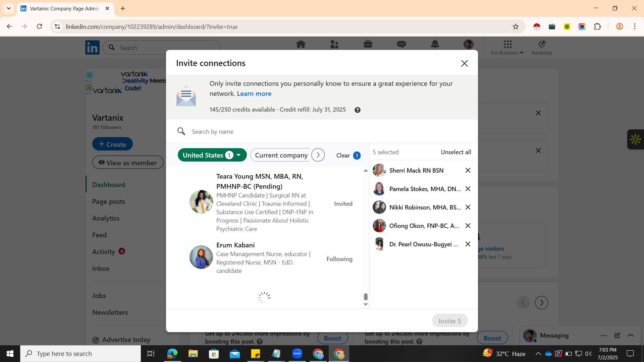Viewport: 644px width, 362px height.
Task: Open the browser extensions puzzle icon
Action: coord(597,26)
